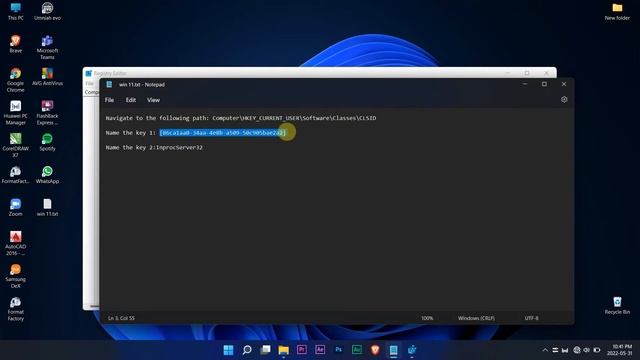Open the Windows Start menu
This screenshot has height=360, width=640.
229,350
